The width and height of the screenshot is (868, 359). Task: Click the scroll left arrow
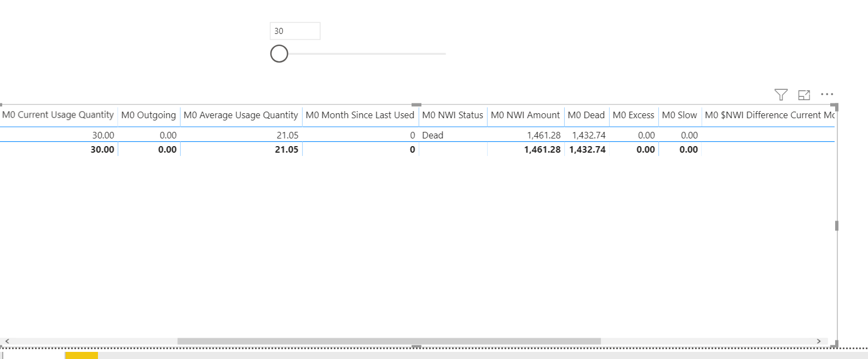tap(7, 341)
